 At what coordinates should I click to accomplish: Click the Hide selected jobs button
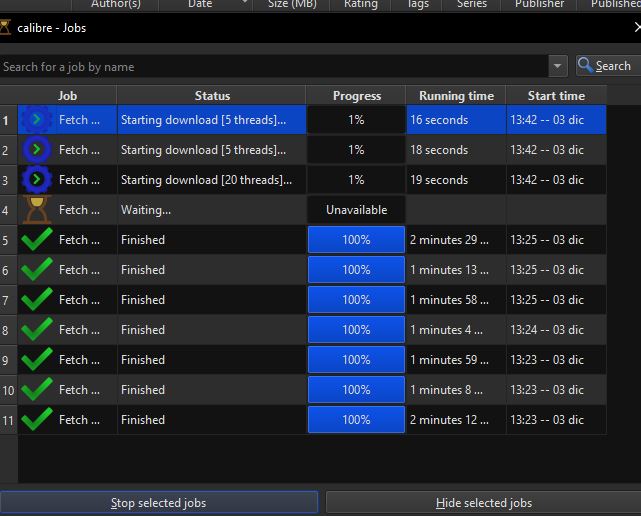[484, 503]
